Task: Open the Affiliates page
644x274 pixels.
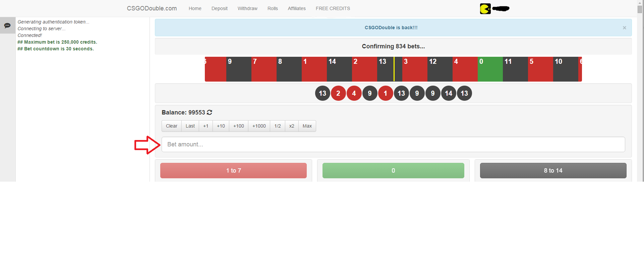Action: click(297, 8)
